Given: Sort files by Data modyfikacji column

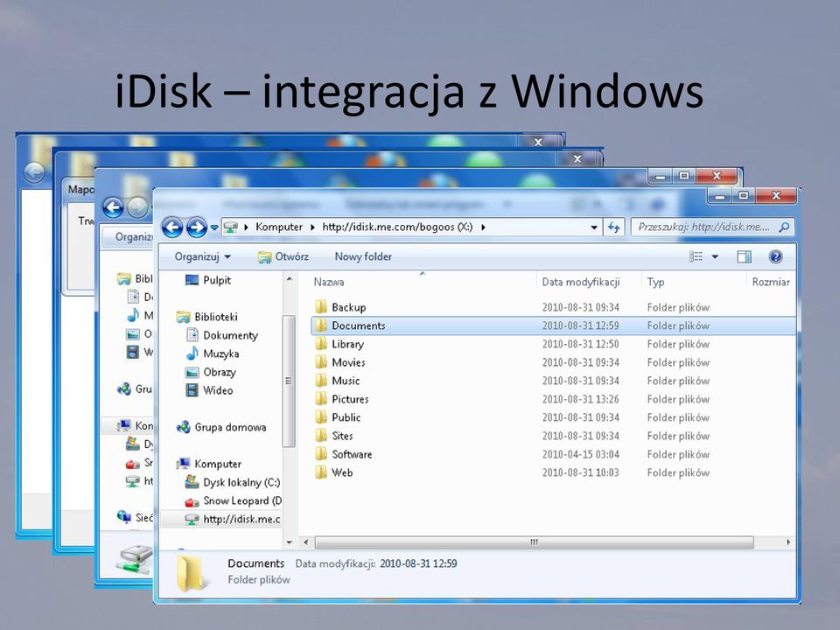Looking at the screenshot, I should 581,282.
